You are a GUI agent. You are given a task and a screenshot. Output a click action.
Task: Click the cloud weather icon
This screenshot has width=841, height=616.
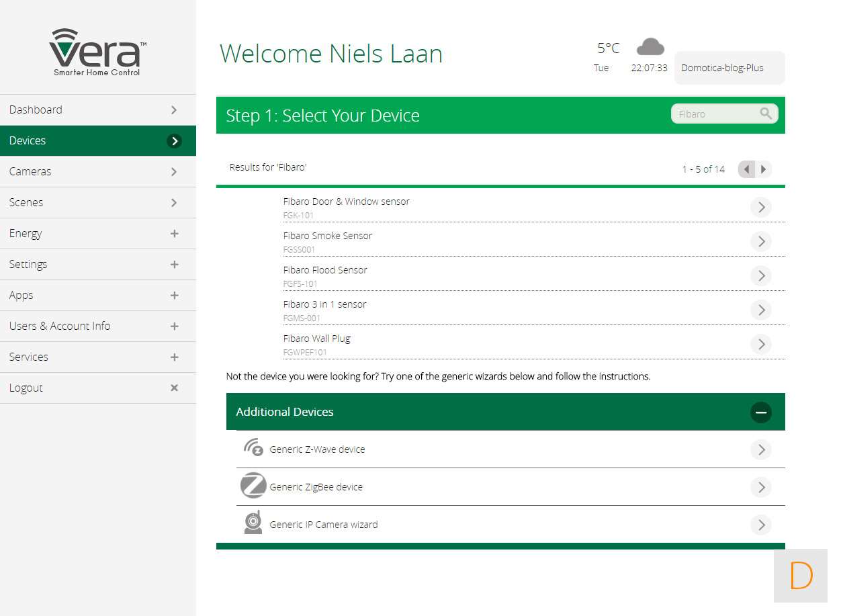650,47
